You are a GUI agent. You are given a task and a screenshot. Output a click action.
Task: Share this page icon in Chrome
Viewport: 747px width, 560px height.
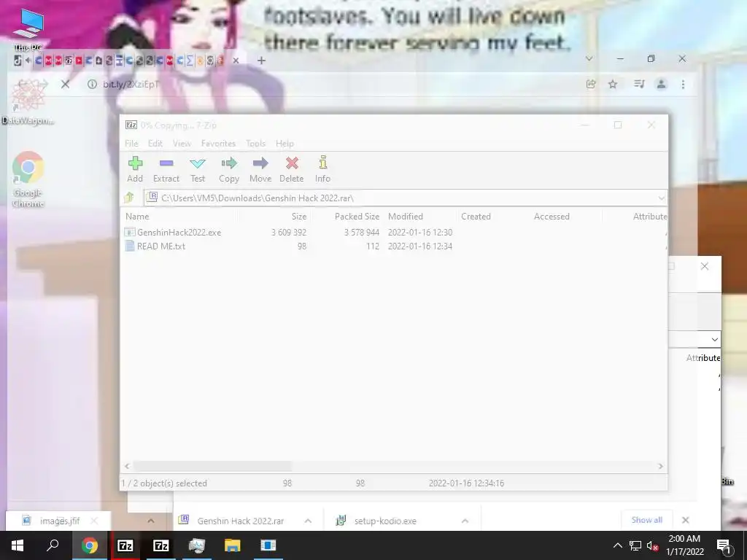tap(591, 85)
